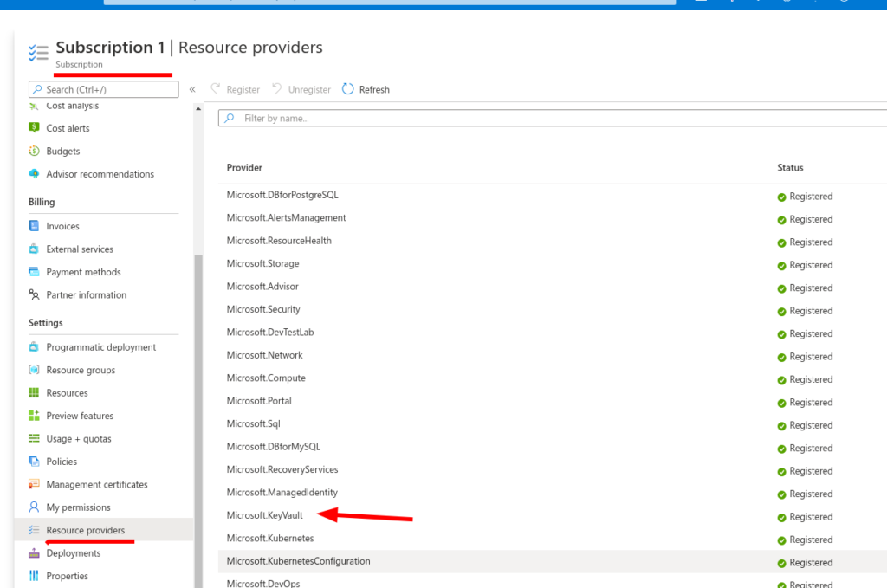Select the Microsoft.Portal provider row

pyautogui.click(x=552, y=401)
